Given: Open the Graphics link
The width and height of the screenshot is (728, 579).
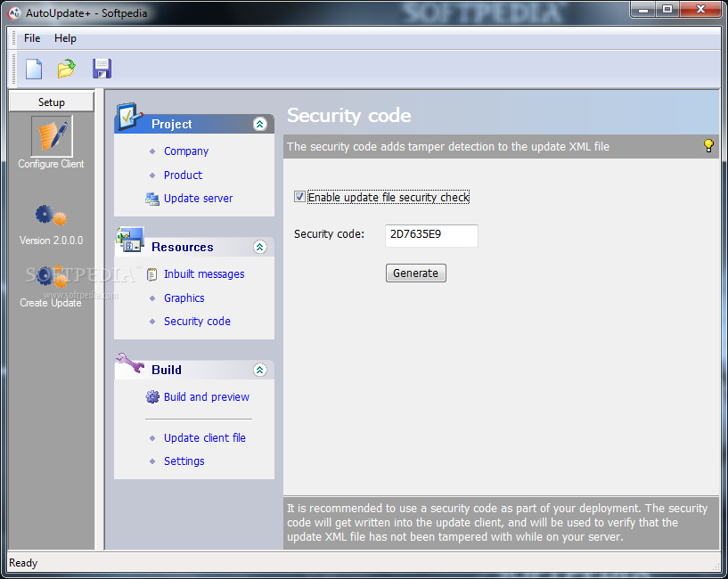Looking at the screenshot, I should pyautogui.click(x=184, y=298).
